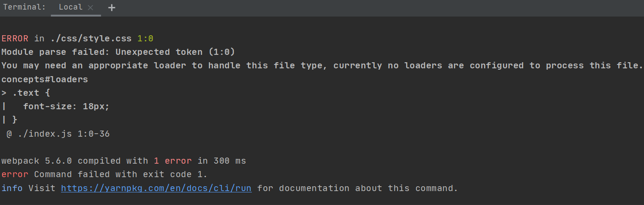The image size is (644, 205).
Task: Close the Local terminal tab
Action: click(x=90, y=7)
